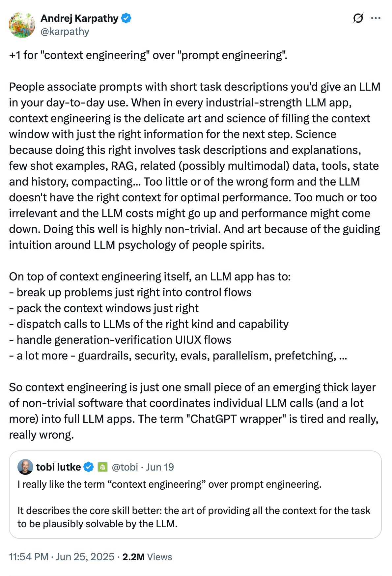
Task: Open the Grok explain-post icon
Action: tap(358, 18)
